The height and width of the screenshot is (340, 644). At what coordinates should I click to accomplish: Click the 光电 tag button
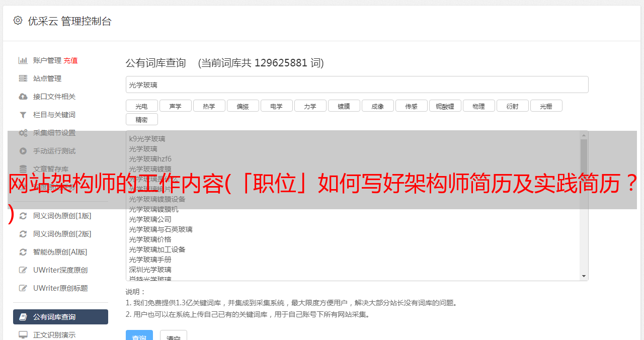pos(141,106)
